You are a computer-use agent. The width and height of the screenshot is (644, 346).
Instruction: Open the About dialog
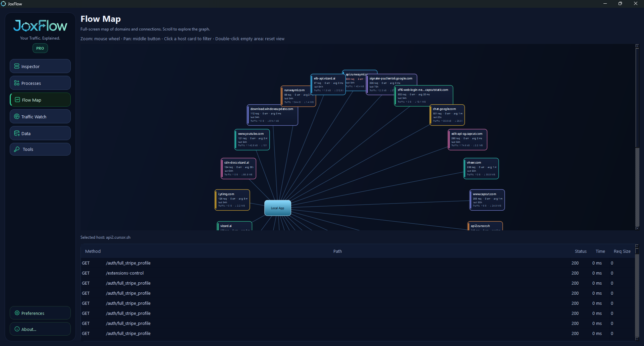click(40, 329)
